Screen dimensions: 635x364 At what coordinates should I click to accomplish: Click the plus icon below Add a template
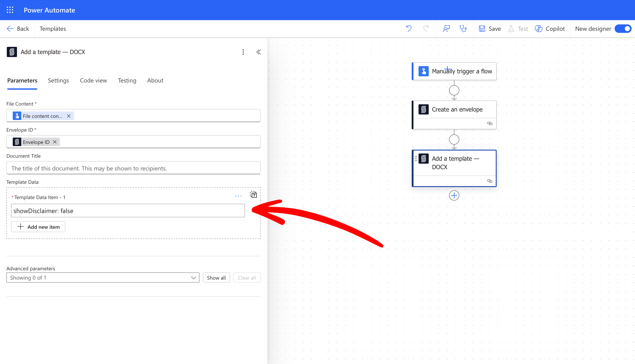pos(454,195)
